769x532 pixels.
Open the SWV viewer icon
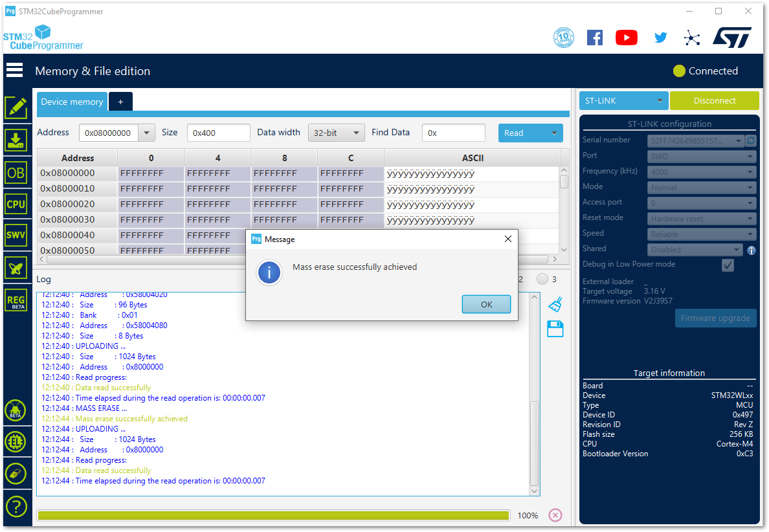16,235
